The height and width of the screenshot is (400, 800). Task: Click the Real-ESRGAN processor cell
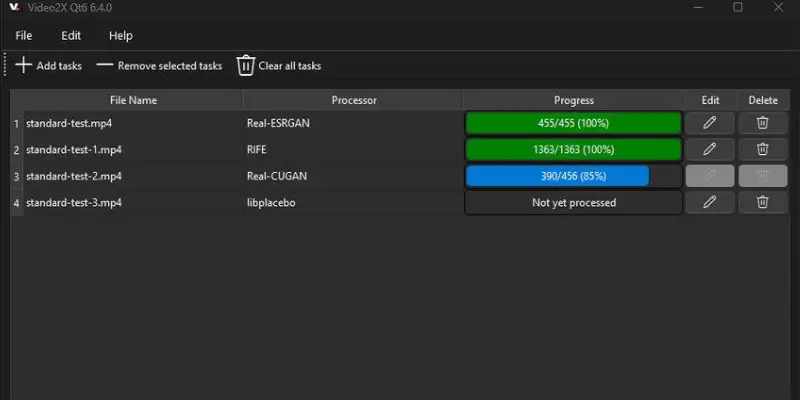coord(354,123)
